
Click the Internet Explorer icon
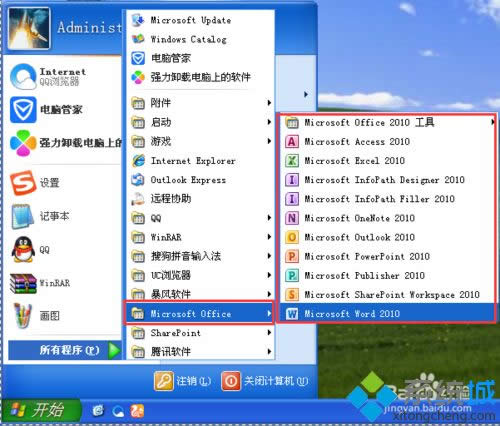pos(138,161)
